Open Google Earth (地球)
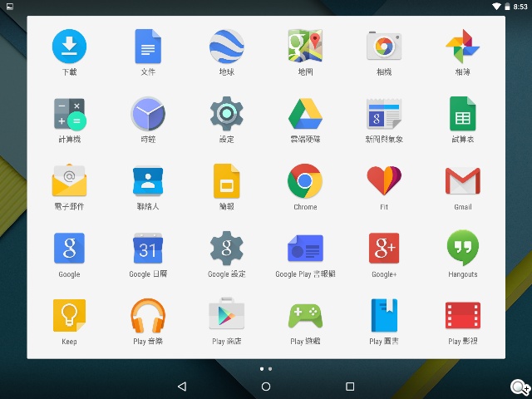 pos(227,47)
